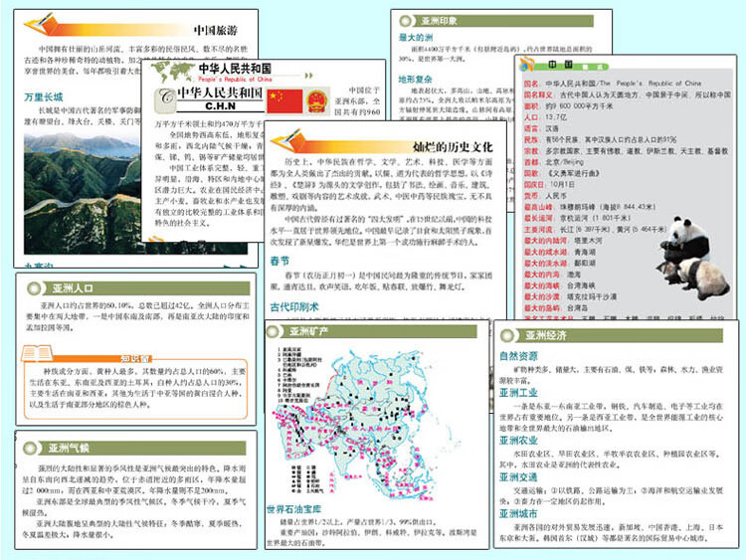746x560 pixels.
Task: Click the Asia mineral resources map
Action: 364,425
